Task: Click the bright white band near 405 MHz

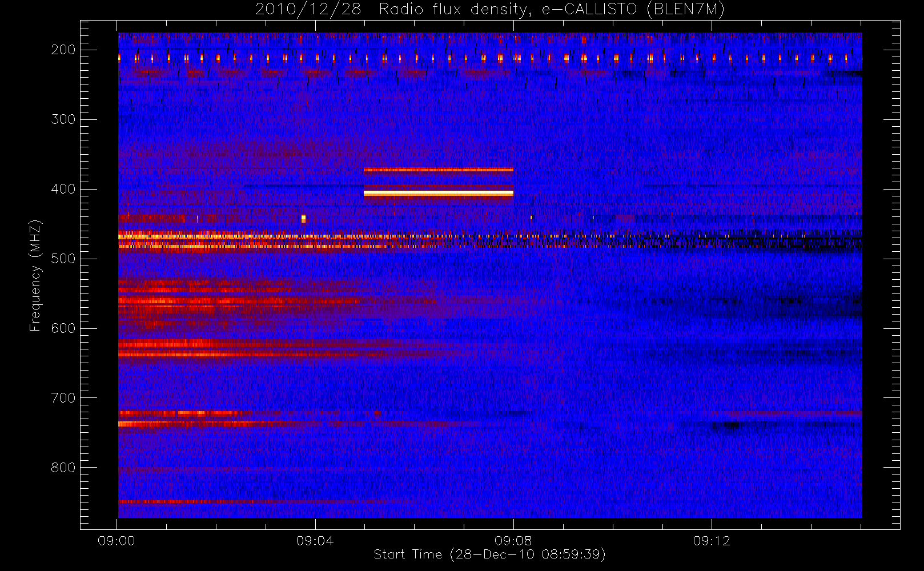Action: click(x=439, y=193)
